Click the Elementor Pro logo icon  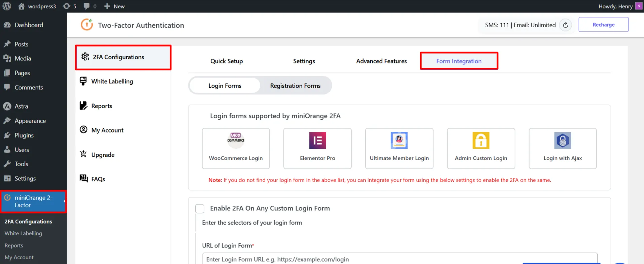317,140
